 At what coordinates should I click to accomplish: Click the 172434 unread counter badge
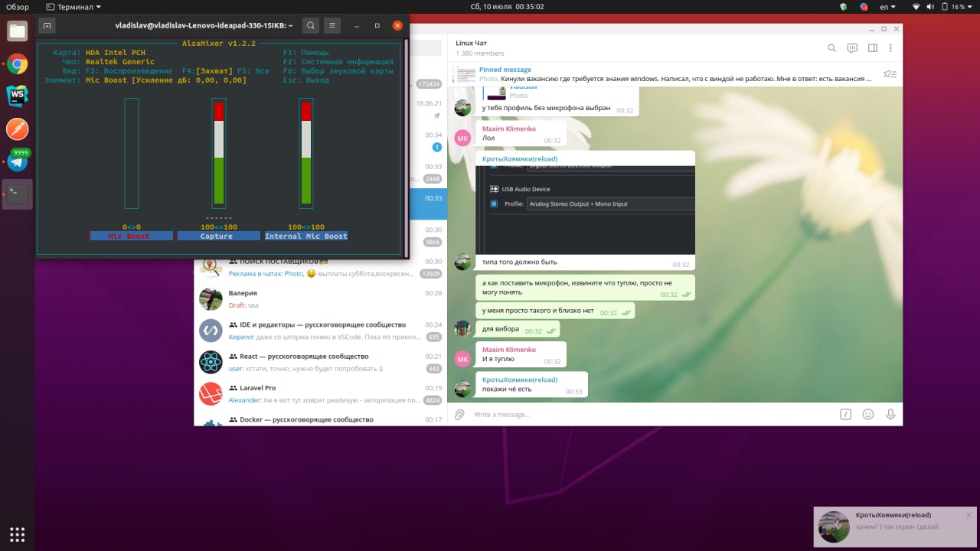(x=429, y=84)
